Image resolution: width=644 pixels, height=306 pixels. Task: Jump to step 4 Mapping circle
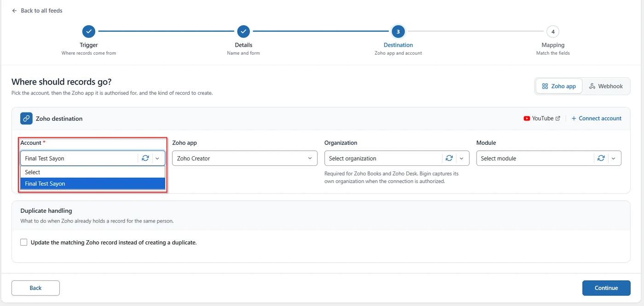553,32
